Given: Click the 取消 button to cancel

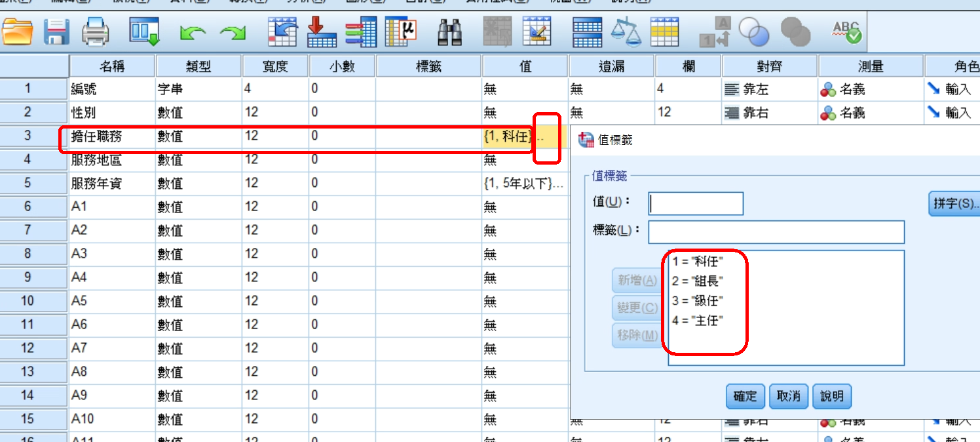Looking at the screenshot, I should point(788,396).
